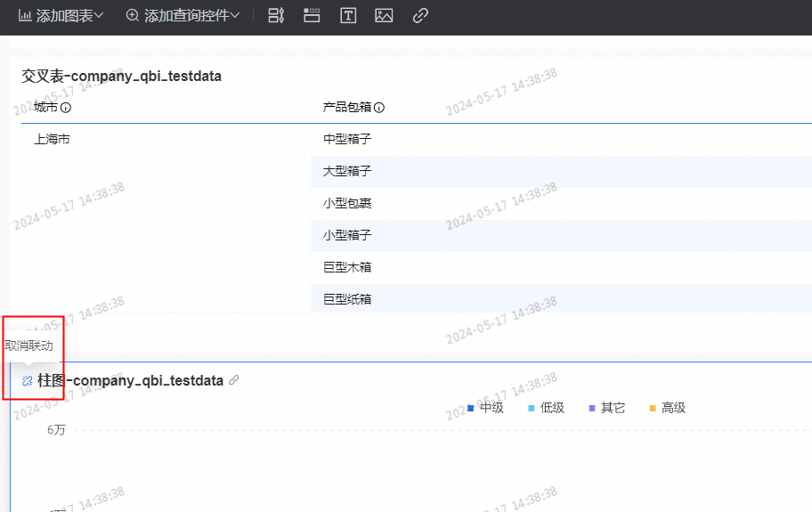Click the link (chain) icon in toolbar
This screenshot has height=512, width=812.
pyautogui.click(x=420, y=15)
